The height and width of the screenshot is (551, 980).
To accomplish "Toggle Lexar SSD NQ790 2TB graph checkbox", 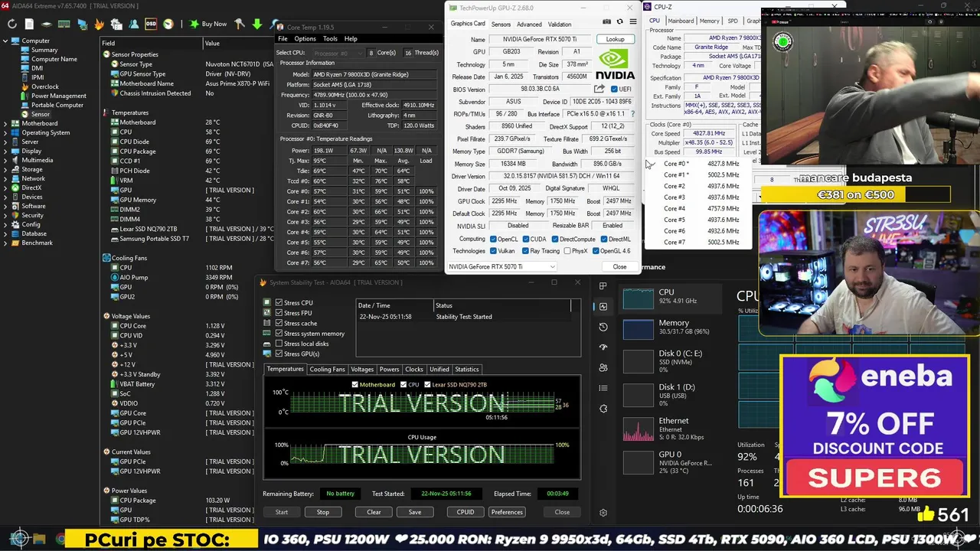I will 427,384.
